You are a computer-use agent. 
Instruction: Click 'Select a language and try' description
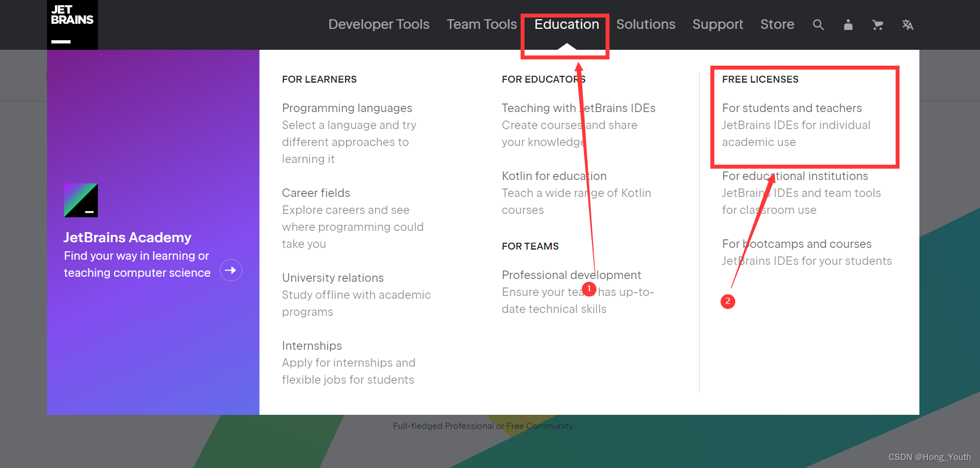point(349,125)
